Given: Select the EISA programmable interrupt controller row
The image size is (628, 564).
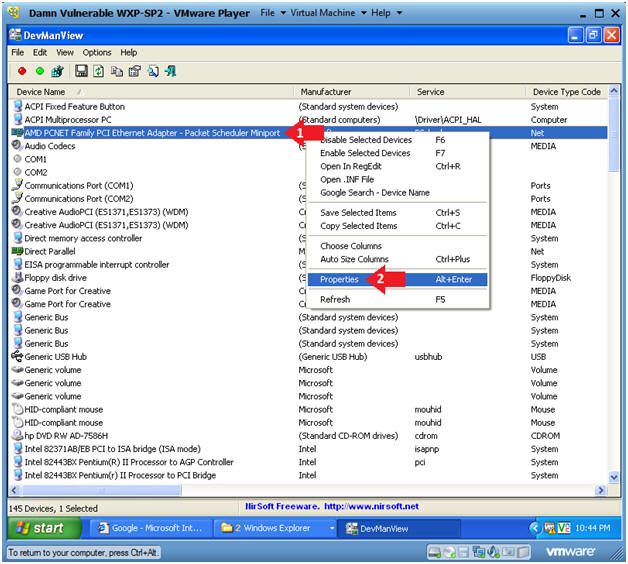Looking at the screenshot, I should [308, 264].
